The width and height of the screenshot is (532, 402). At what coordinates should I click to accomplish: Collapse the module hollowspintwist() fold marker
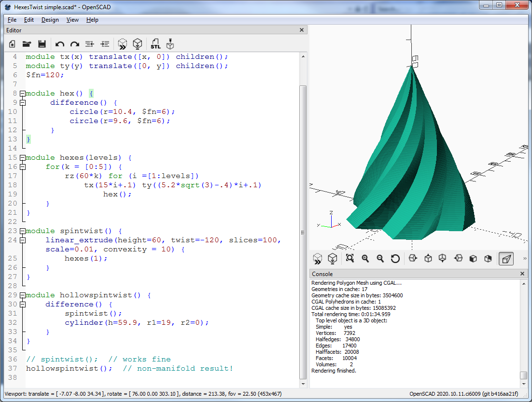coord(22,295)
